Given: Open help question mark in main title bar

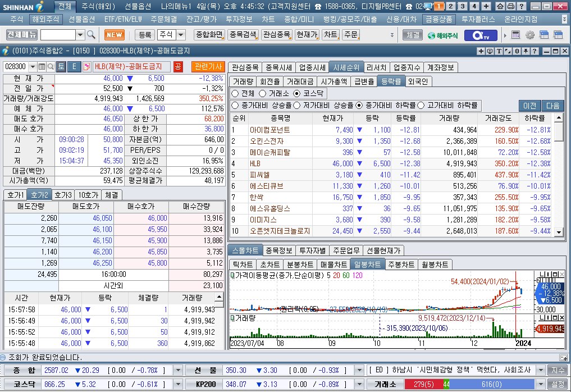Looking at the screenshot, I should pyautogui.click(x=522, y=6).
